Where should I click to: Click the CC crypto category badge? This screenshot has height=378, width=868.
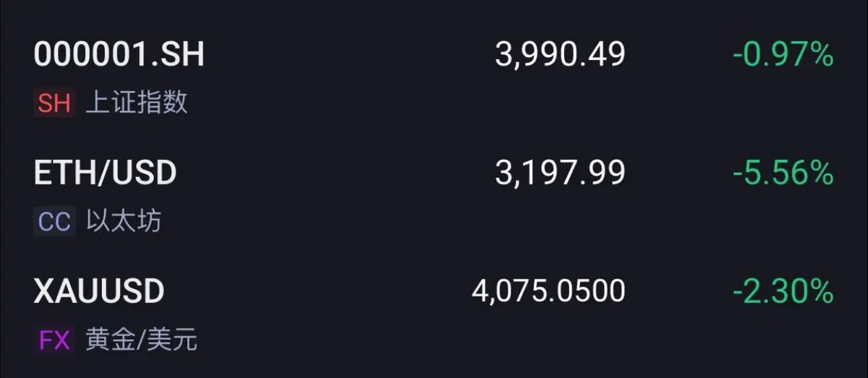coord(54,221)
